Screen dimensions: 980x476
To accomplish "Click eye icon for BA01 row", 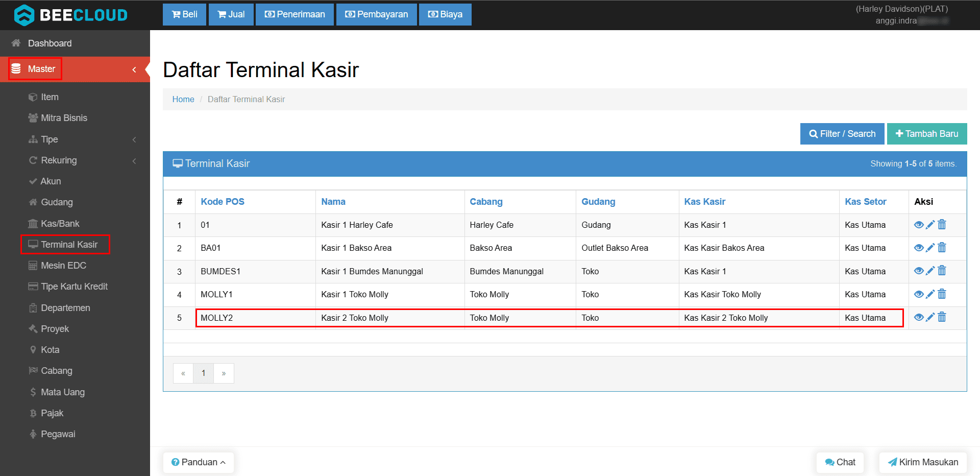I will coord(919,248).
